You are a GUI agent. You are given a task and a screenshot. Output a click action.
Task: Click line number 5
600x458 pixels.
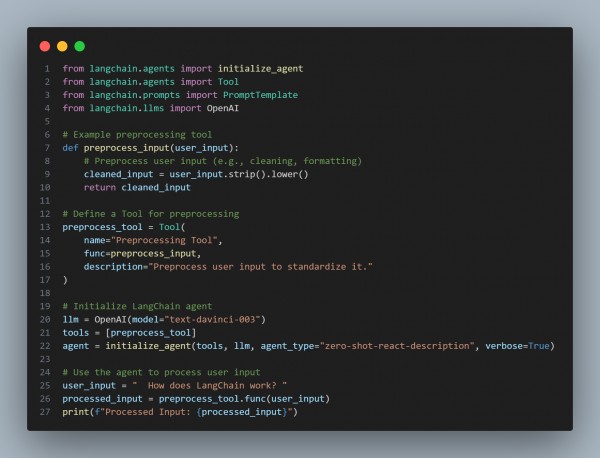click(47, 121)
